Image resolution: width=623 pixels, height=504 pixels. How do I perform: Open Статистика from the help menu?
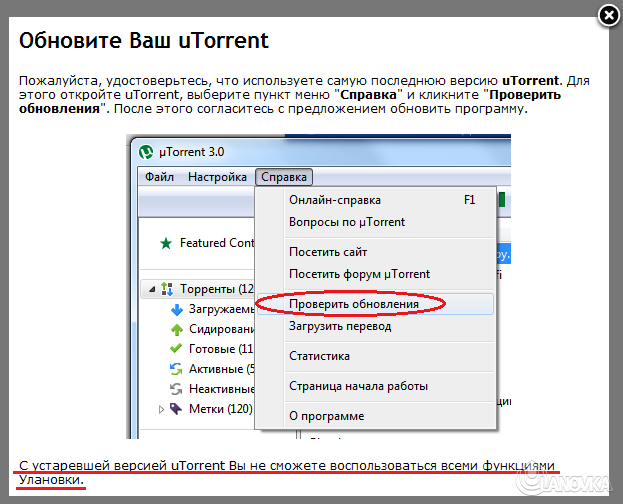[375, 356]
